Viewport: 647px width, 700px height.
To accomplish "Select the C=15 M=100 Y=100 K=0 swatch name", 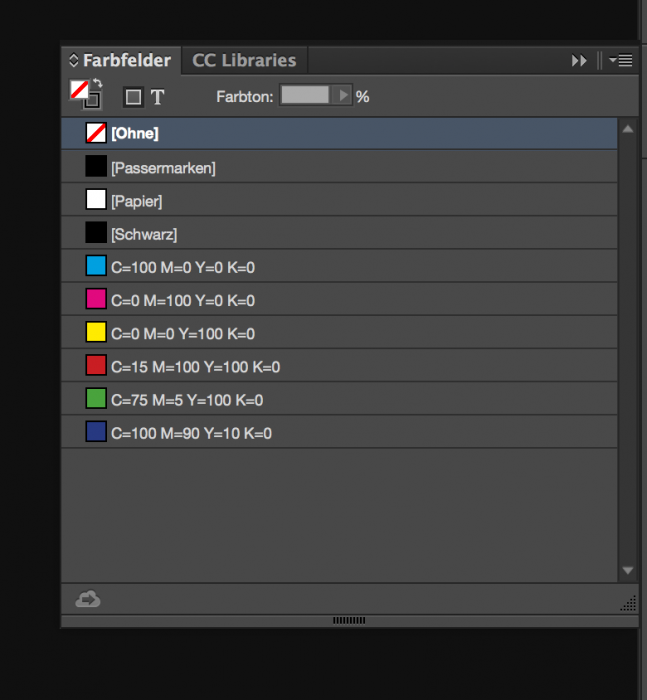I will (x=196, y=367).
